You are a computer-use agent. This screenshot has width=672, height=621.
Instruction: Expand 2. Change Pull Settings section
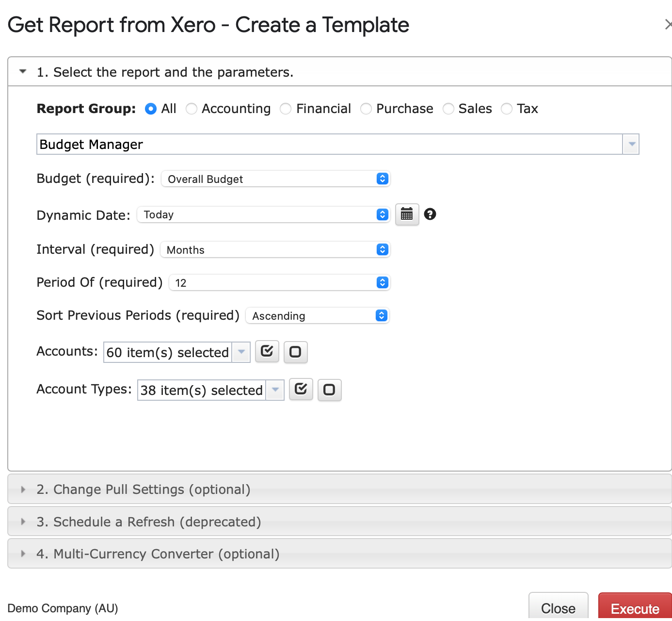tap(340, 489)
